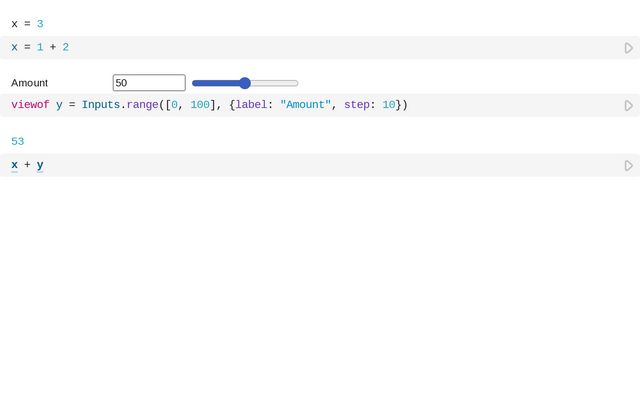Run the x + y cell

pos(628,165)
